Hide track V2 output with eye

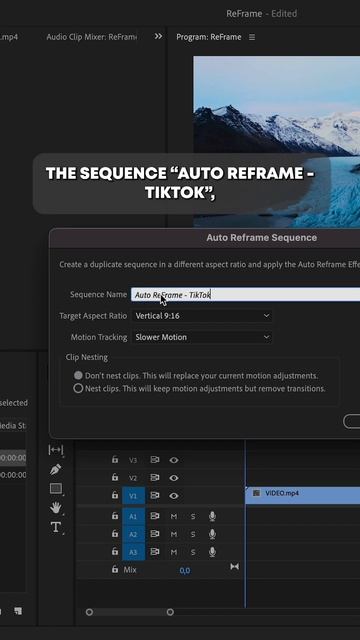coord(174,478)
